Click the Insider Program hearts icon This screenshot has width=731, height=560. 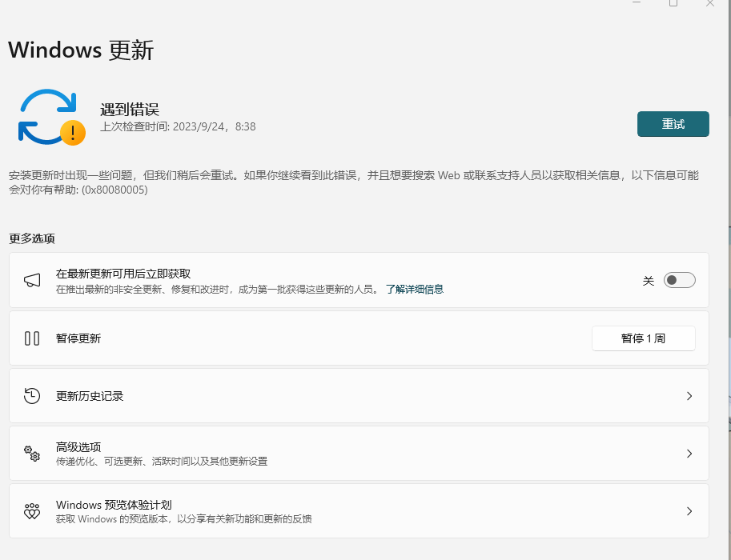(x=32, y=511)
